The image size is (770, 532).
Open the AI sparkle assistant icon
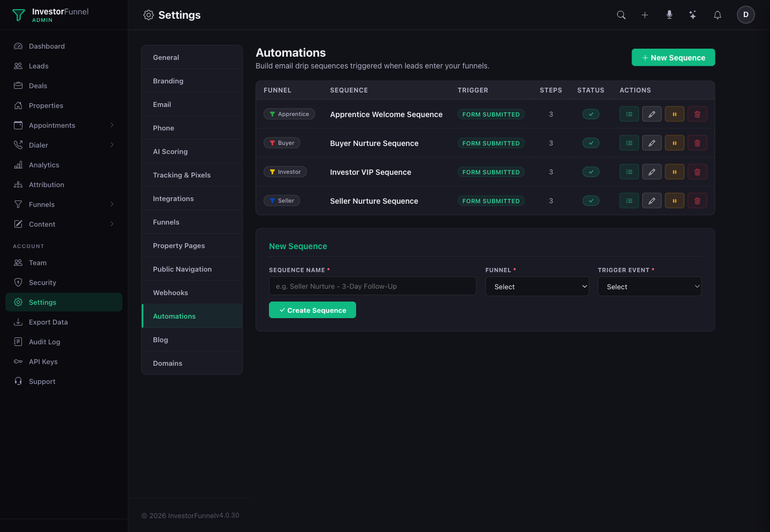[x=693, y=15]
